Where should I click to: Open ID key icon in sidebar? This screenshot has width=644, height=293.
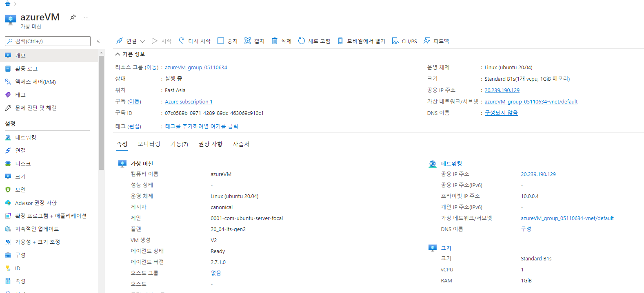(x=8, y=268)
